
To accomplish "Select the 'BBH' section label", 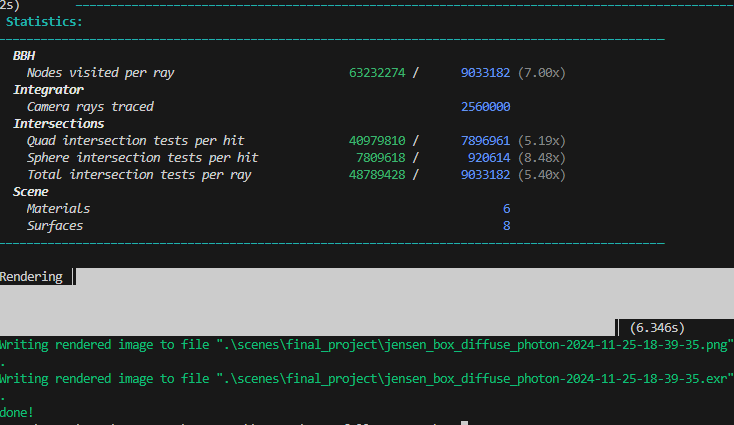I will [24, 56].
